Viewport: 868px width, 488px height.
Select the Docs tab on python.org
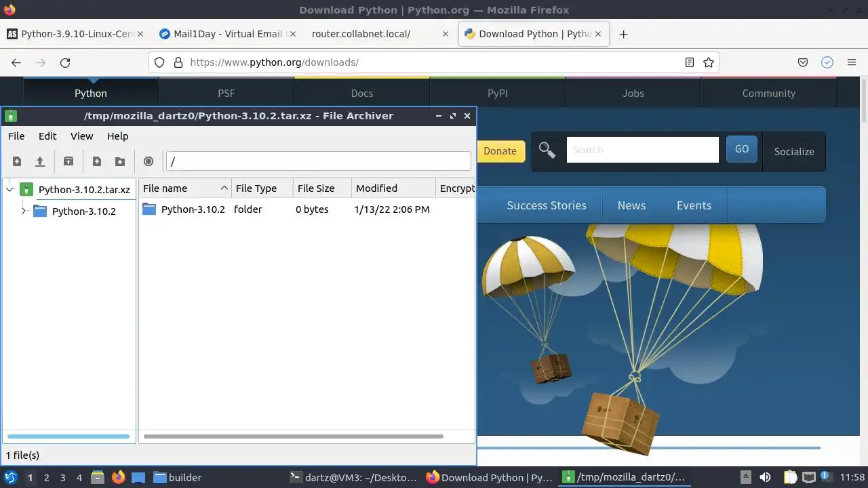pos(361,93)
